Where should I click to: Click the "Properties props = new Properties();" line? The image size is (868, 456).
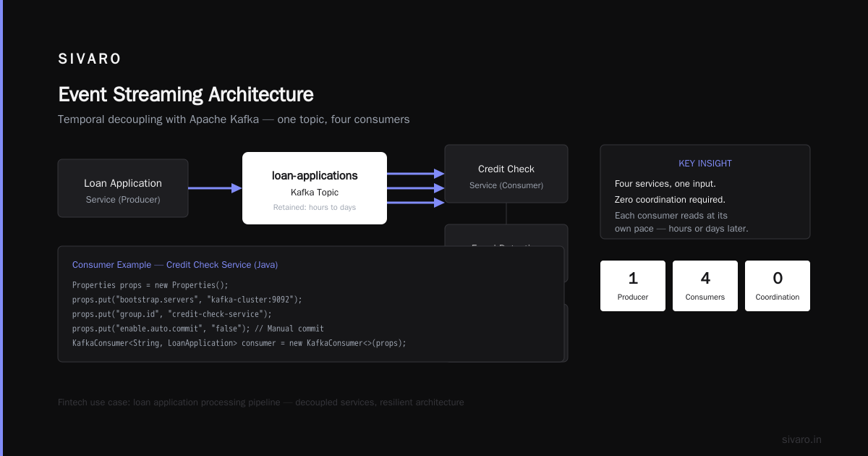pos(150,285)
